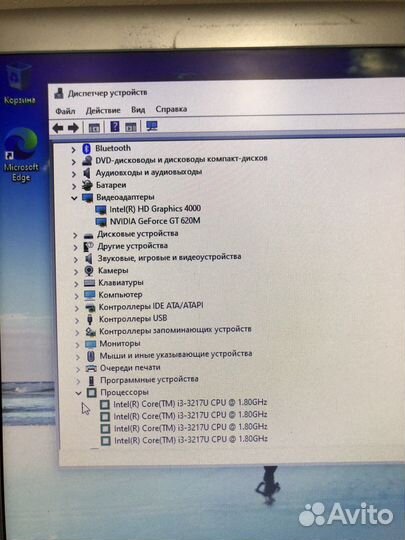Click the Bluetooth category icon

pos(86,149)
